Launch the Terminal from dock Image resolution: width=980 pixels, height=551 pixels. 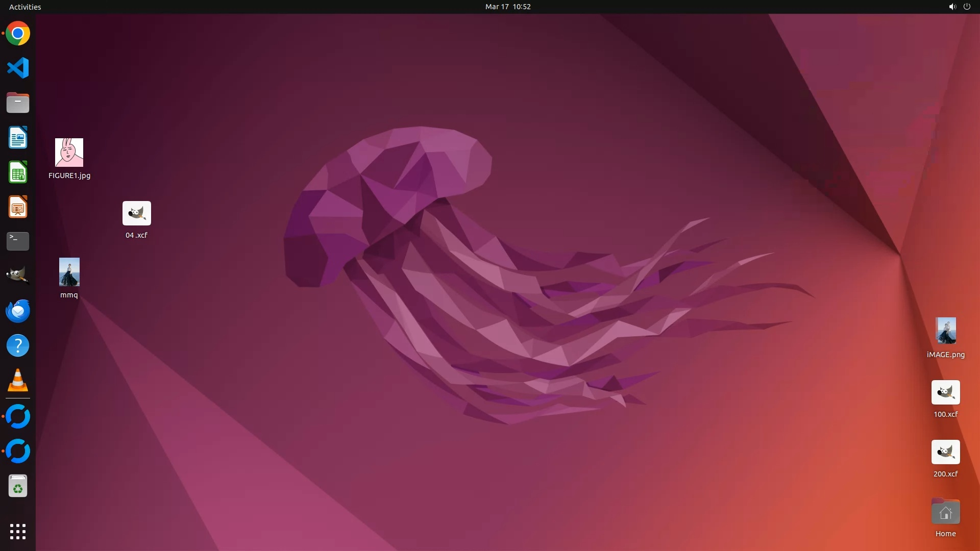pyautogui.click(x=18, y=241)
